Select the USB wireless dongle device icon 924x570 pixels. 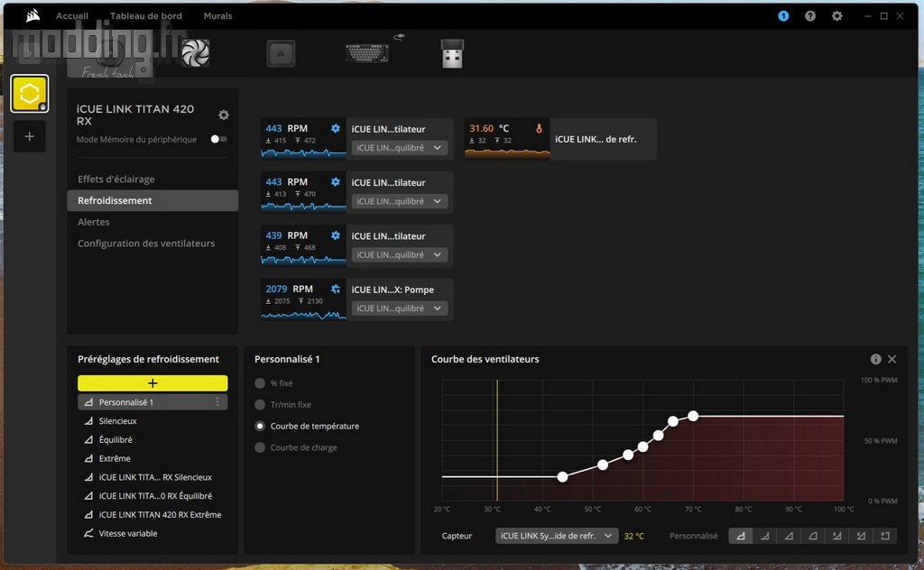coord(453,53)
